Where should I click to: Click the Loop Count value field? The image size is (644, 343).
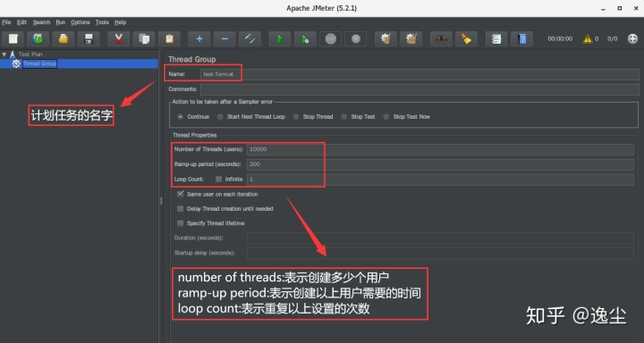[440, 180]
